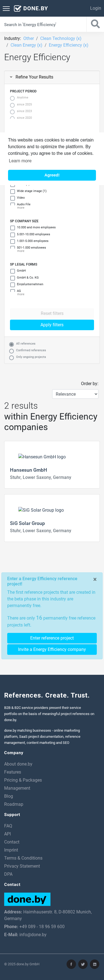The image size is (104, 980).
Task: Open the hamburger navigation menu
Action: [x=6, y=8]
